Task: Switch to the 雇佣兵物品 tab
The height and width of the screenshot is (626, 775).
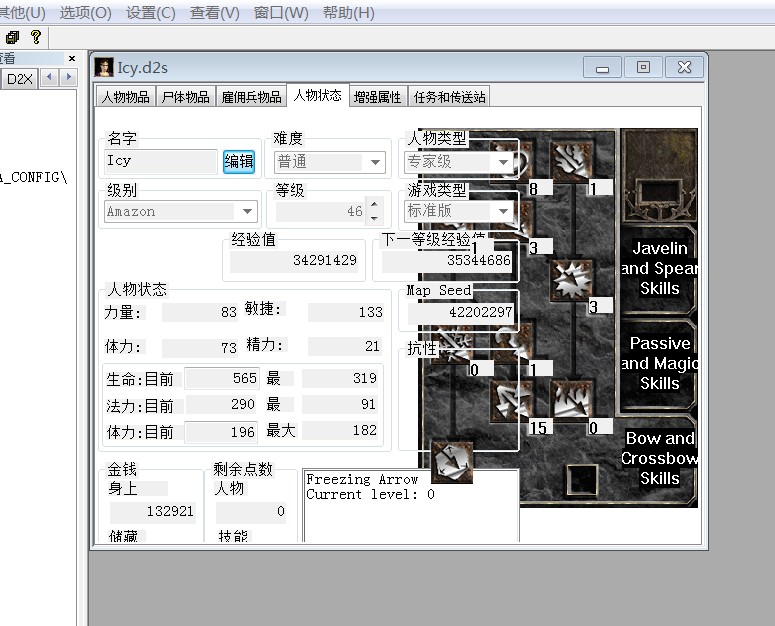Action: coord(251,97)
